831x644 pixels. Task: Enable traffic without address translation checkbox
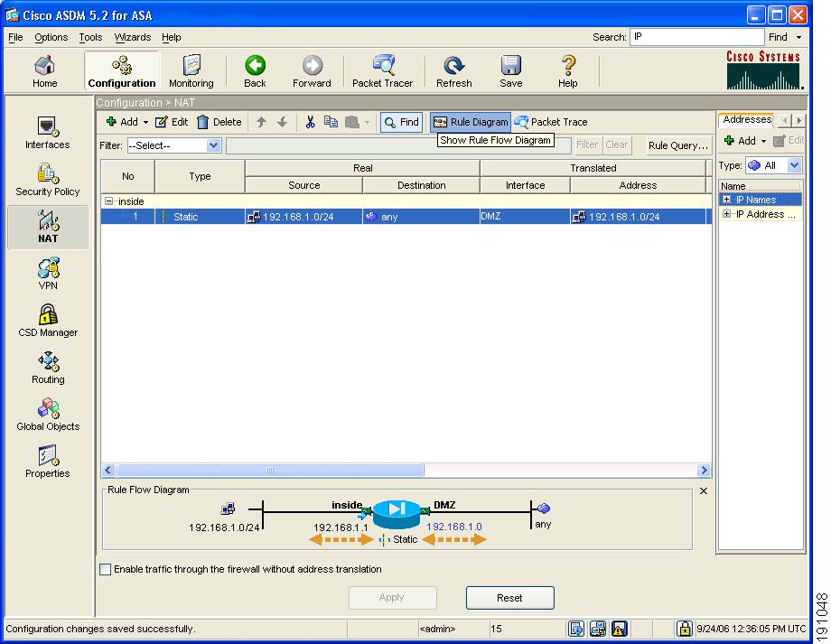pyautogui.click(x=106, y=569)
